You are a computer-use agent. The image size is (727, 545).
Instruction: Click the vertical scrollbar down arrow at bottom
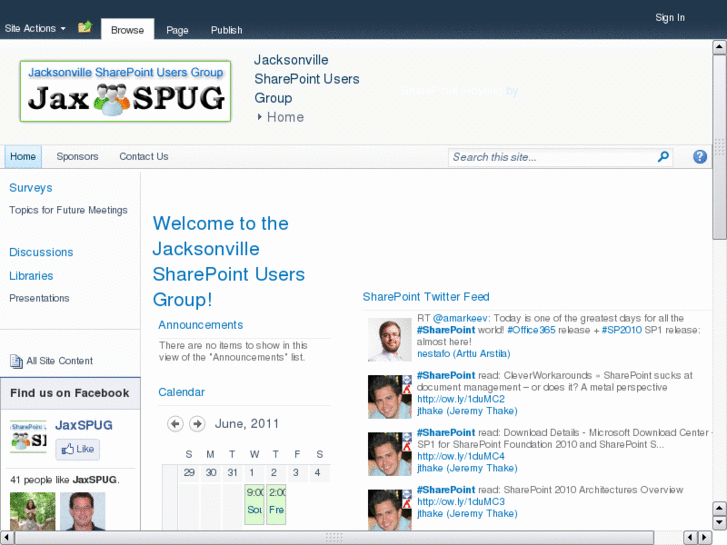click(719, 523)
